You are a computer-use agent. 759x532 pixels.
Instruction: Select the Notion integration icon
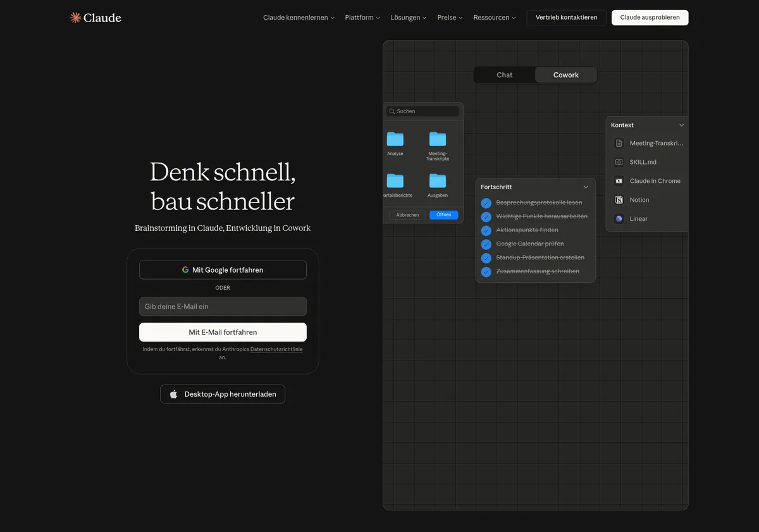tap(618, 200)
